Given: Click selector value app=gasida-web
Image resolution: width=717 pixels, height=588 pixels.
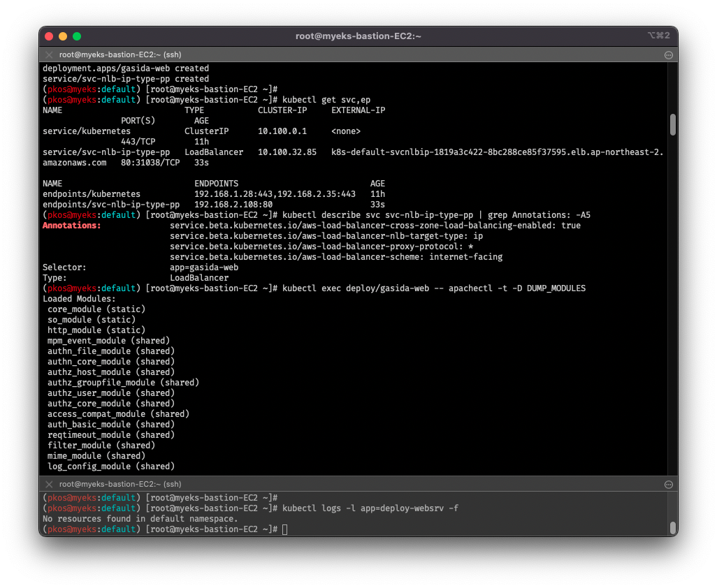Looking at the screenshot, I should 204,267.
